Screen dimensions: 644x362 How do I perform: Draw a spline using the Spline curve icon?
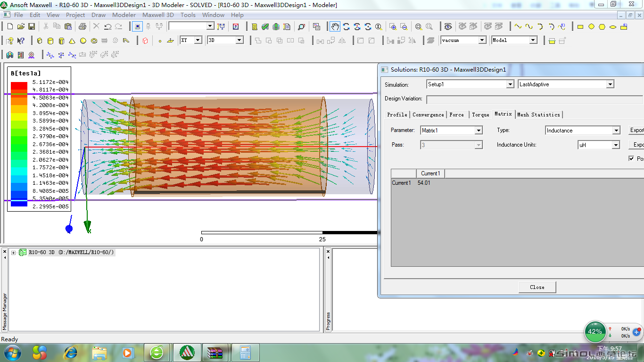click(529, 26)
